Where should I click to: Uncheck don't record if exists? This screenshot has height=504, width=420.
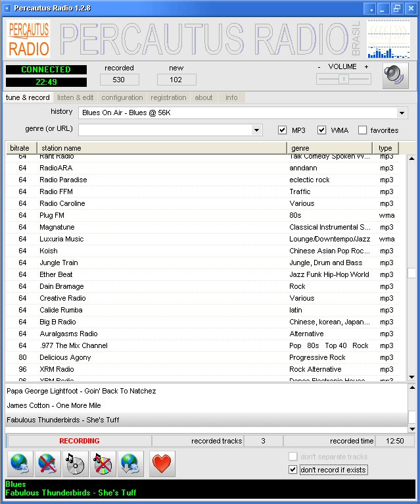point(292,470)
